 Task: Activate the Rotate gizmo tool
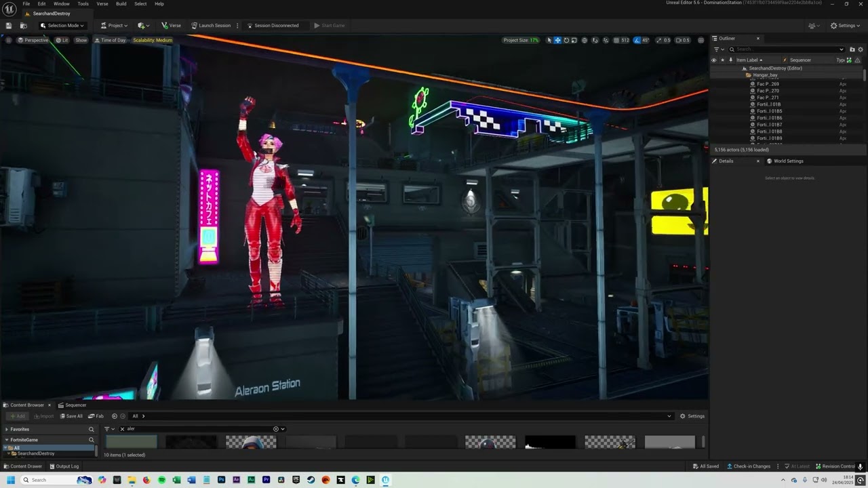point(566,40)
